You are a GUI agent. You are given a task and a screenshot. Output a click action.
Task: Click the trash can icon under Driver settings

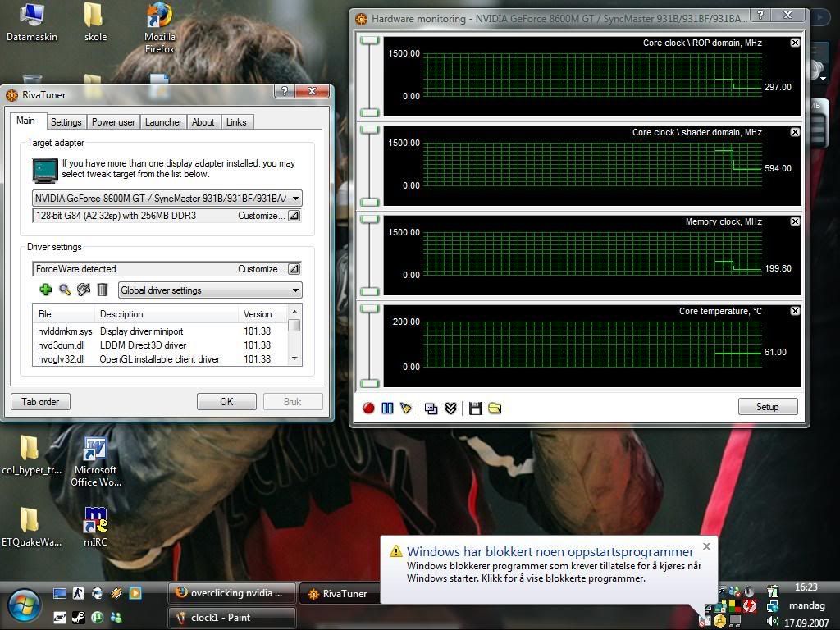click(x=103, y=290)
